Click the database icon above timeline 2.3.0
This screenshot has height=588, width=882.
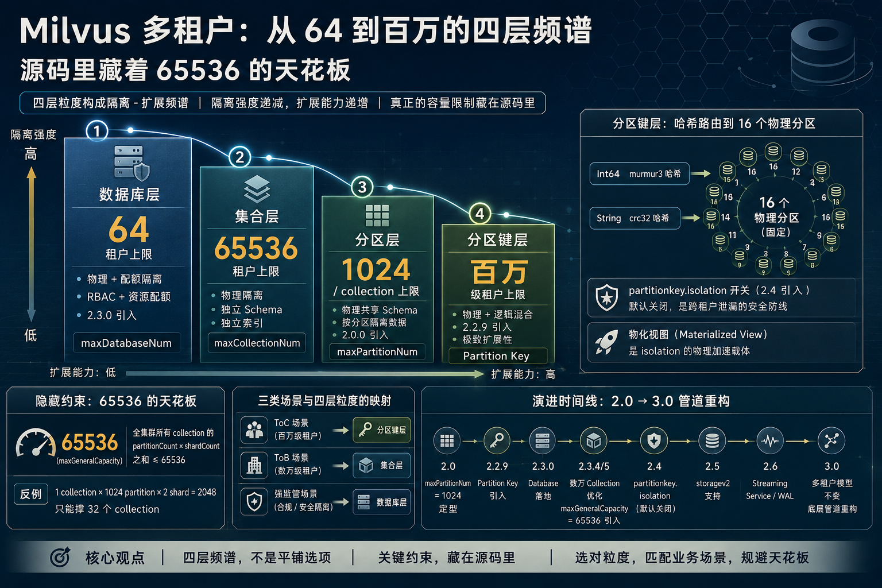[543, 441]
